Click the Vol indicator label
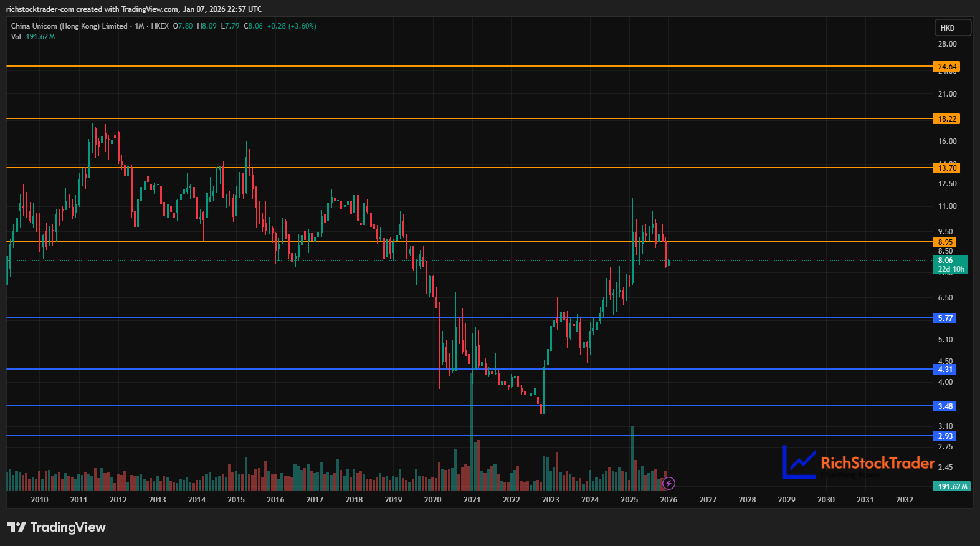The width and height of the screenshot is (980, 546). point(16,37)
